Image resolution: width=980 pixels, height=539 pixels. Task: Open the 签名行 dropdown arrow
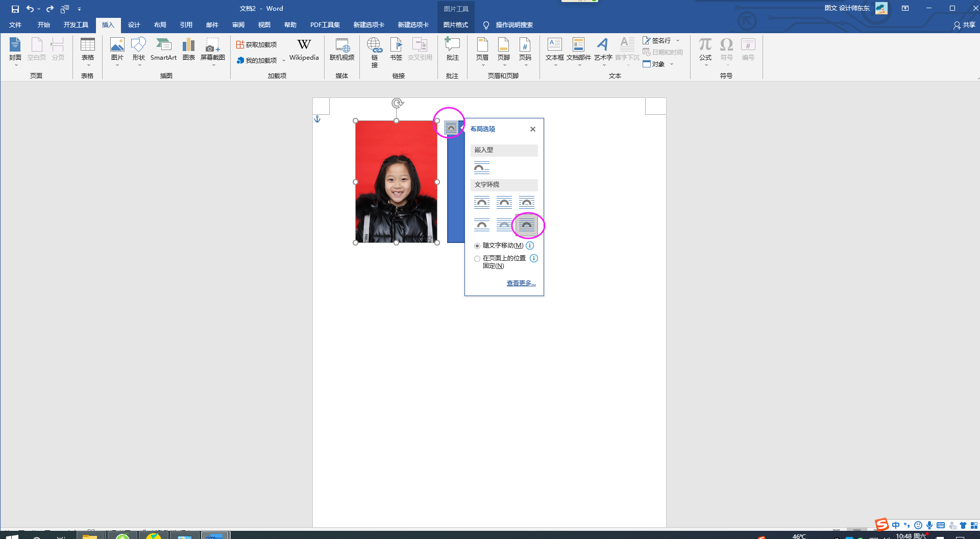pos(678,41)
